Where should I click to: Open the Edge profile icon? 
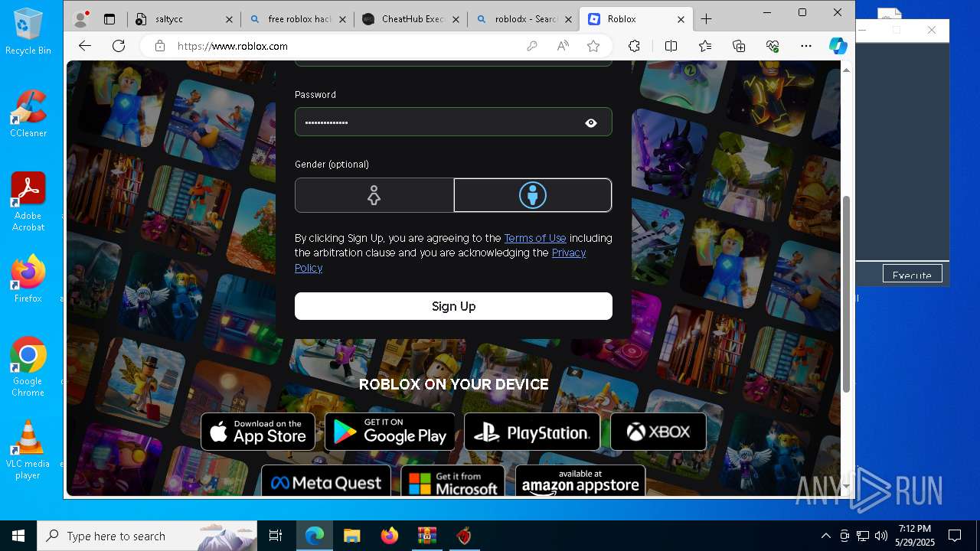coord(80,19)
